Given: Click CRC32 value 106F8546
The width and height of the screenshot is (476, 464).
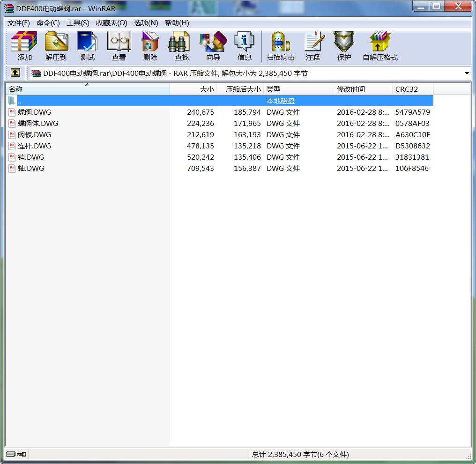Looking at the screenshot, I should pos(412,169).
